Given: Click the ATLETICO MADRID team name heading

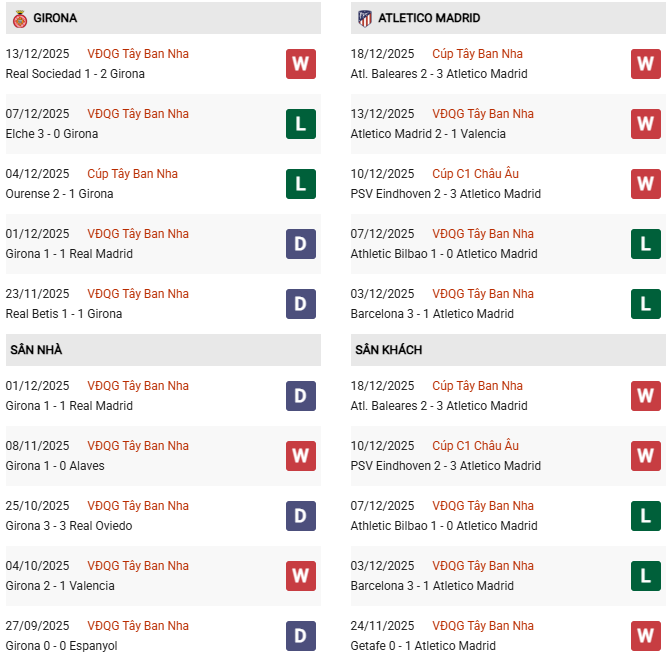Looking at the screenshot, I should coord(429,18).
